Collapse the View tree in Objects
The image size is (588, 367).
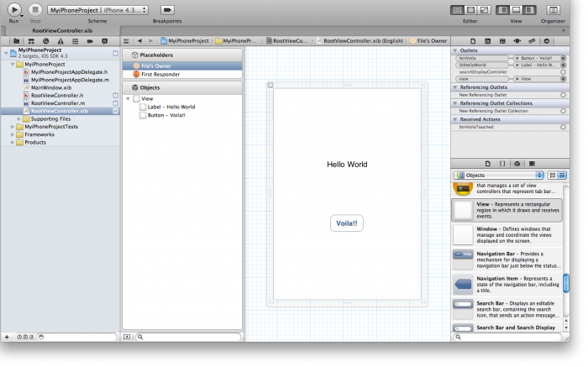[x=129, y=99]
